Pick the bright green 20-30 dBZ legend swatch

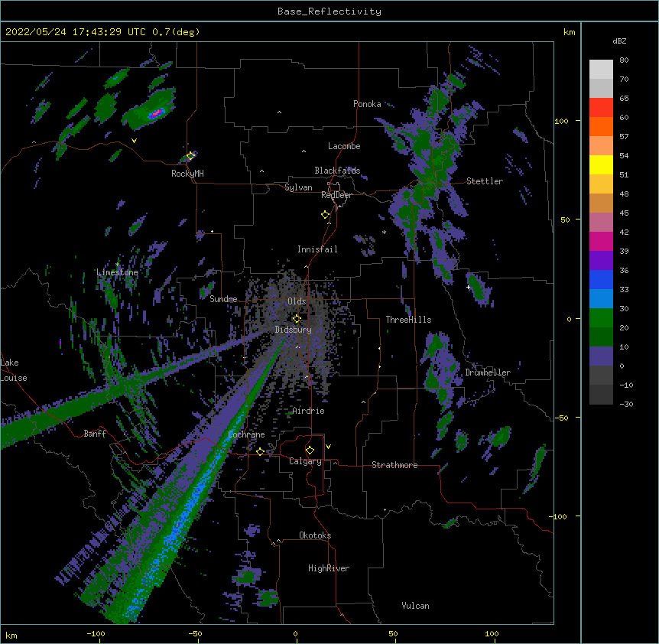[x=601, y=318]
